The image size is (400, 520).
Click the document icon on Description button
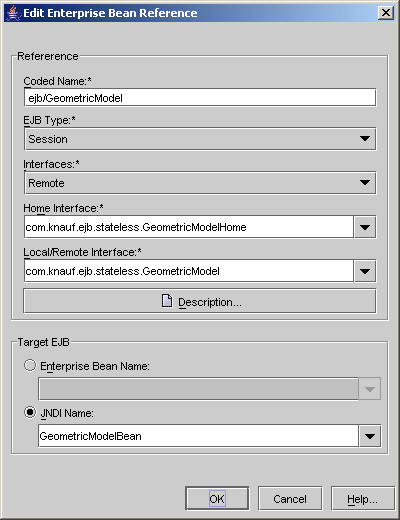point(167,301)
